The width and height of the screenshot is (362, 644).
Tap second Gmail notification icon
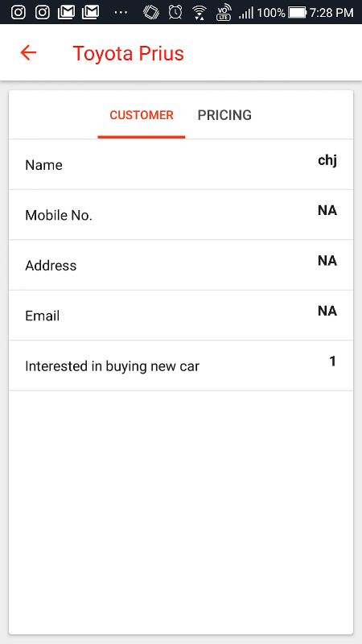pos(90,13)
